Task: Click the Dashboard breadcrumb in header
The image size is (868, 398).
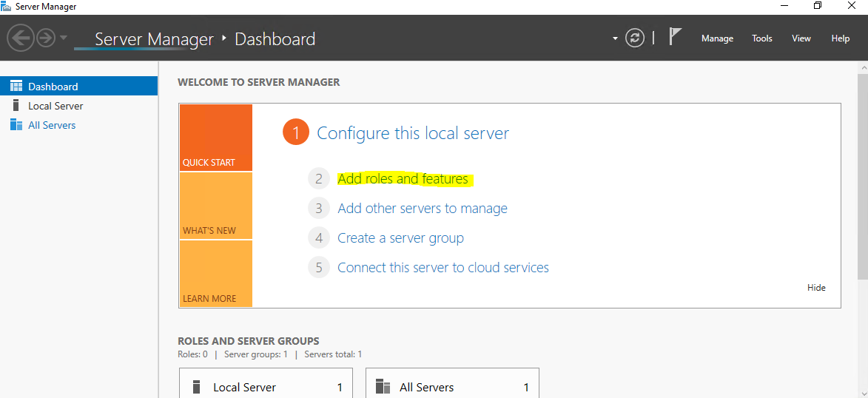Action: click(275, 39)
